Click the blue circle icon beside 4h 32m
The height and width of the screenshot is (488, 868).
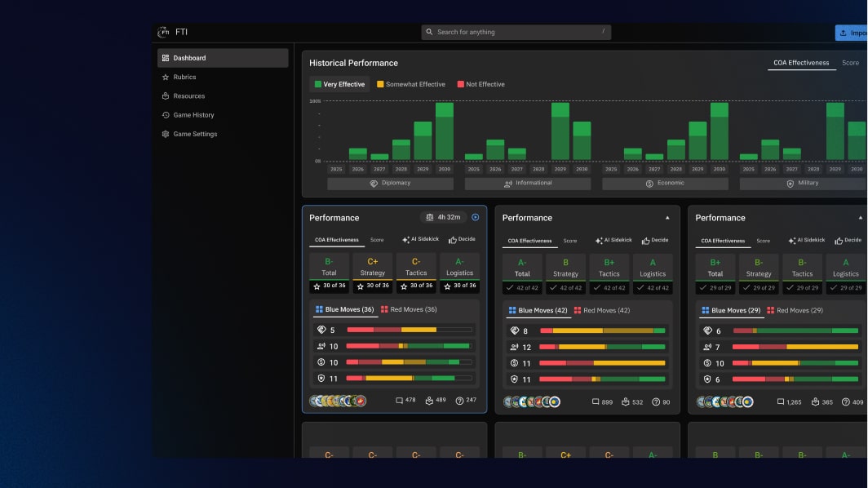point(476,217)
